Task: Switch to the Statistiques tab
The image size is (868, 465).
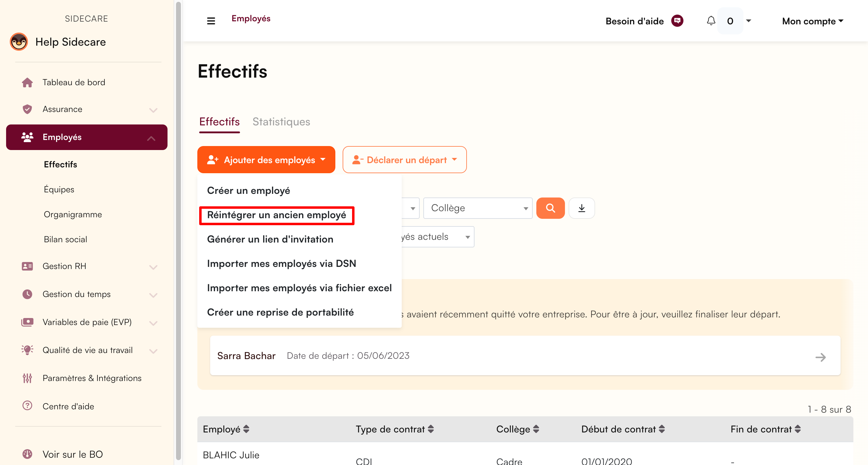Action: click(x=281, y=121)
